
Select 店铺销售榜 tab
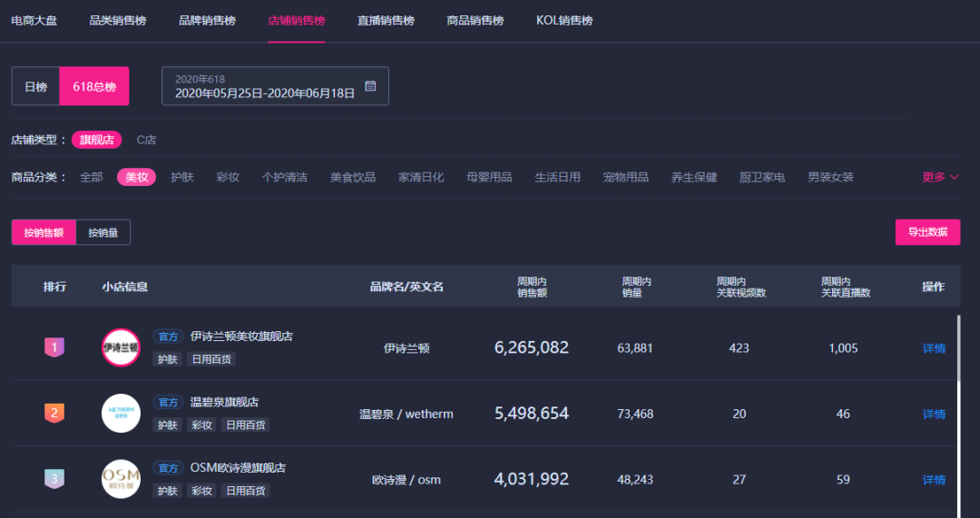point(296,21)
